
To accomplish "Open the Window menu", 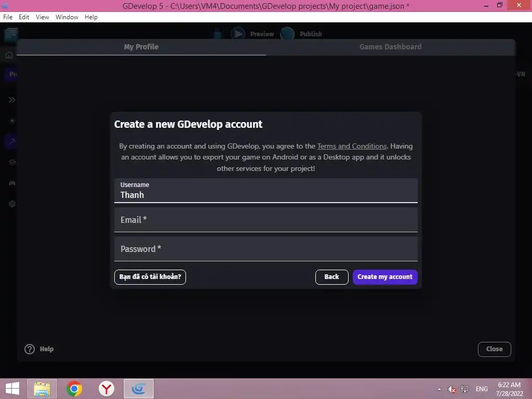I will coord(67,17).
